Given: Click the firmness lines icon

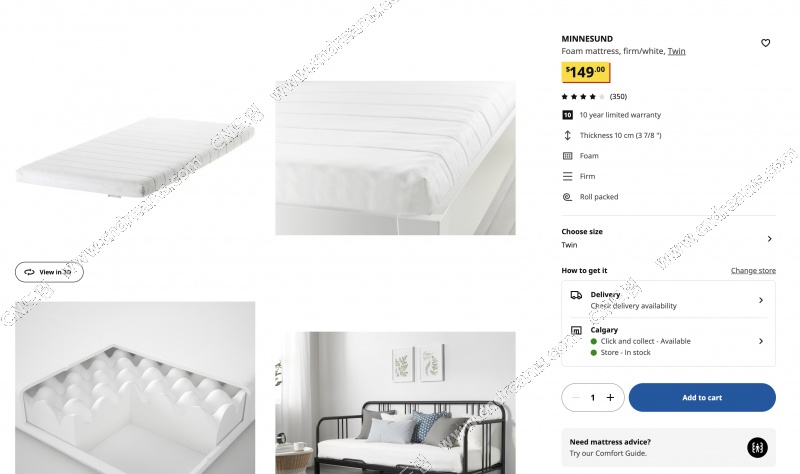Looking at the screenshot, I should 567,176.
